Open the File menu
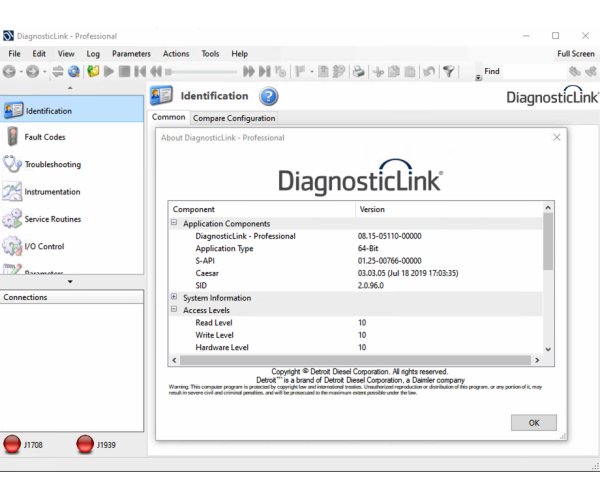 (x=15, y=54)
